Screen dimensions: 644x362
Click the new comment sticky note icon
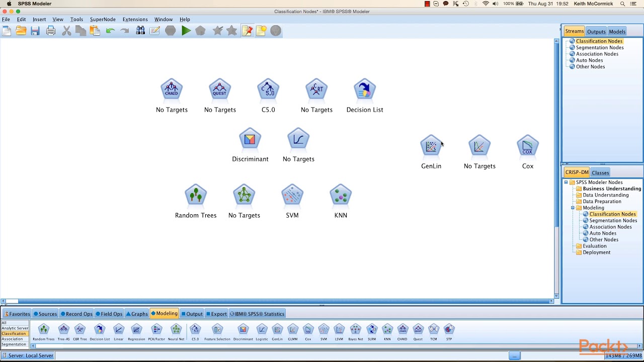coord(262,31)
